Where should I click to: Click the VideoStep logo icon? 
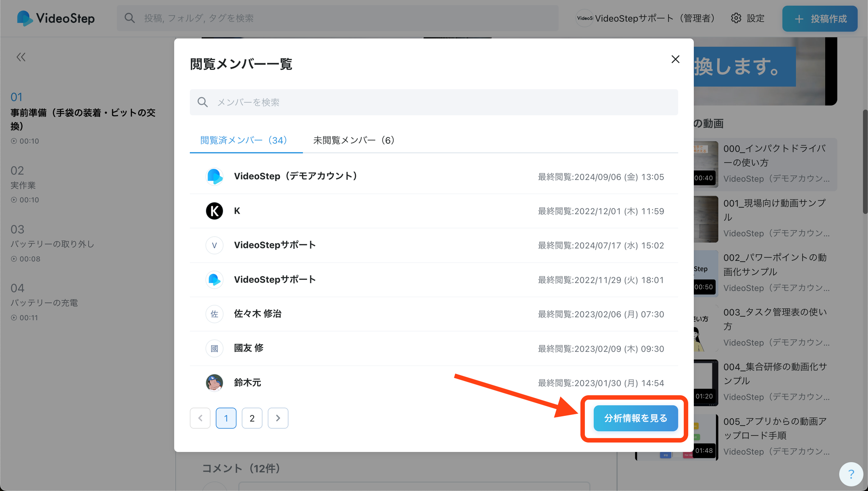(x=25, y=18)
